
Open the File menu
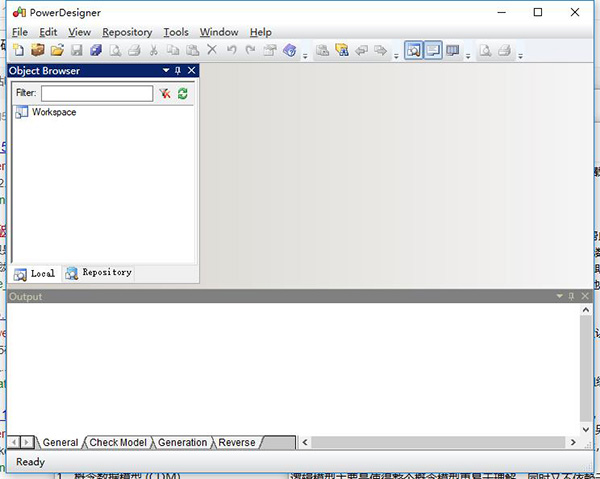[20, 32]
